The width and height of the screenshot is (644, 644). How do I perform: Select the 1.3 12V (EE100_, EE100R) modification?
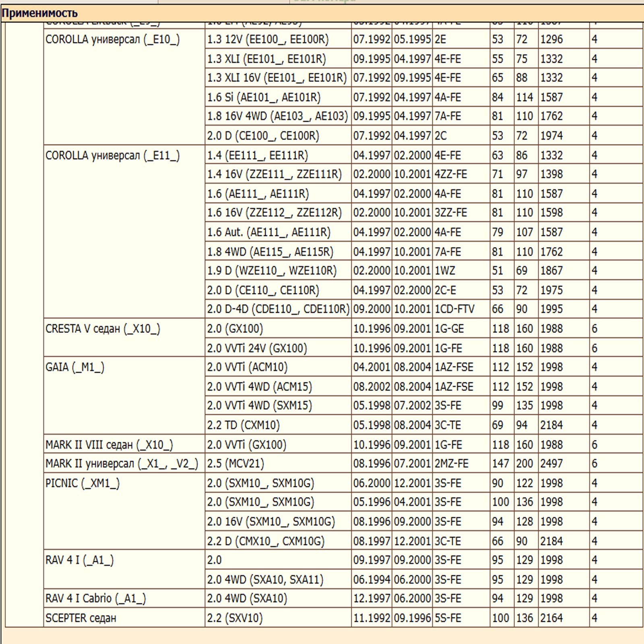tap(268, 39)
